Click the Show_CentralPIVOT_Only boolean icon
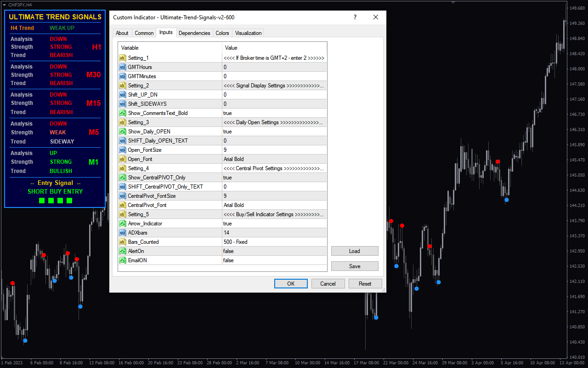Image resolution: width=588 pixels, height=368 pixels. point(123,178)
